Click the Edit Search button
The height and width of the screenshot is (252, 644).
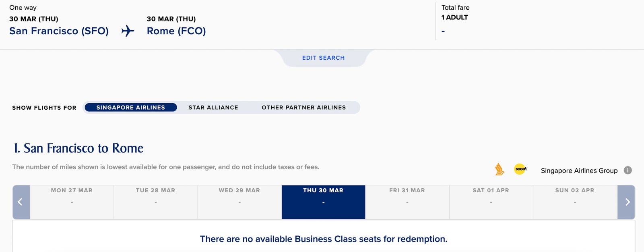323,58
